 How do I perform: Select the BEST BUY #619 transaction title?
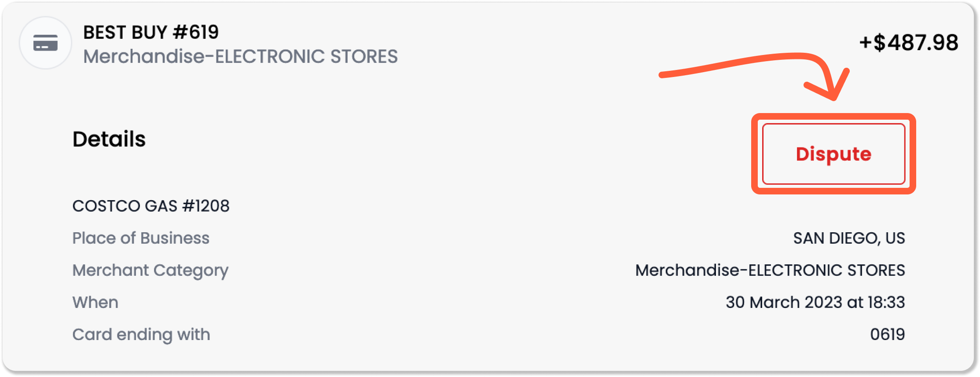coord(151,32)
